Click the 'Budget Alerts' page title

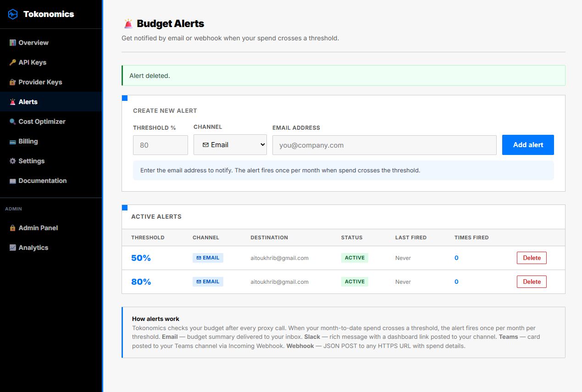tap(171, 23)
